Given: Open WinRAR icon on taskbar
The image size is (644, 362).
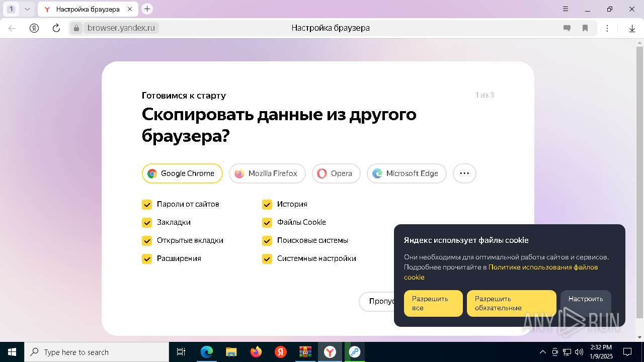Looking at the screenshot, I should pyautogui.click(x=305, y=352).
